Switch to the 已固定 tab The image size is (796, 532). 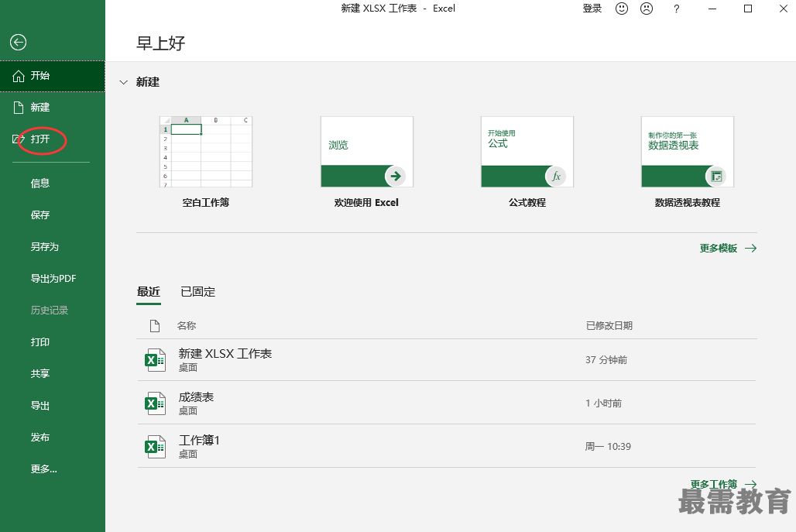pos(198,292)
